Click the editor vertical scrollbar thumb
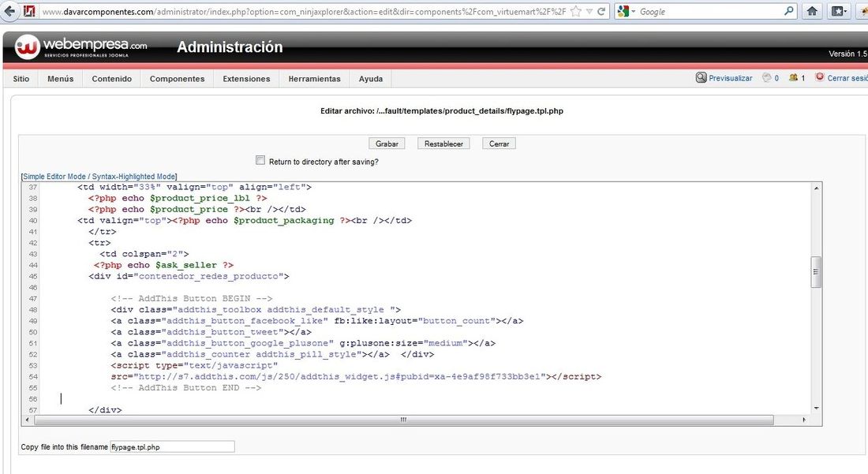 tap(816, 272)
